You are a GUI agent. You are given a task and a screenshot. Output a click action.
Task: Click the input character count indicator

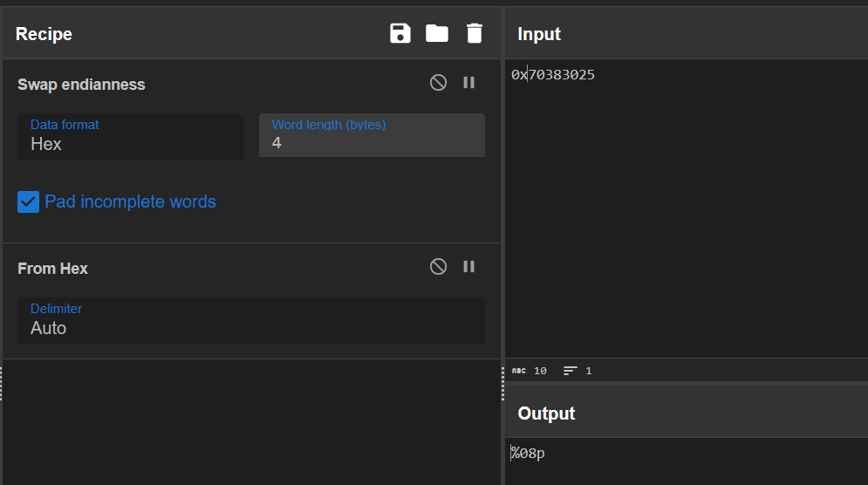530,371
